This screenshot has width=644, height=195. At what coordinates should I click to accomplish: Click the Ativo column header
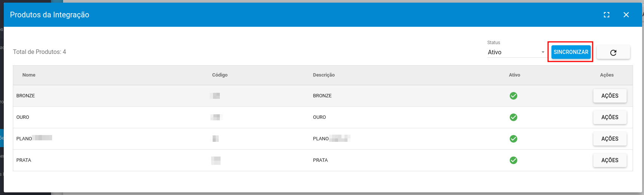coord(514,75)
